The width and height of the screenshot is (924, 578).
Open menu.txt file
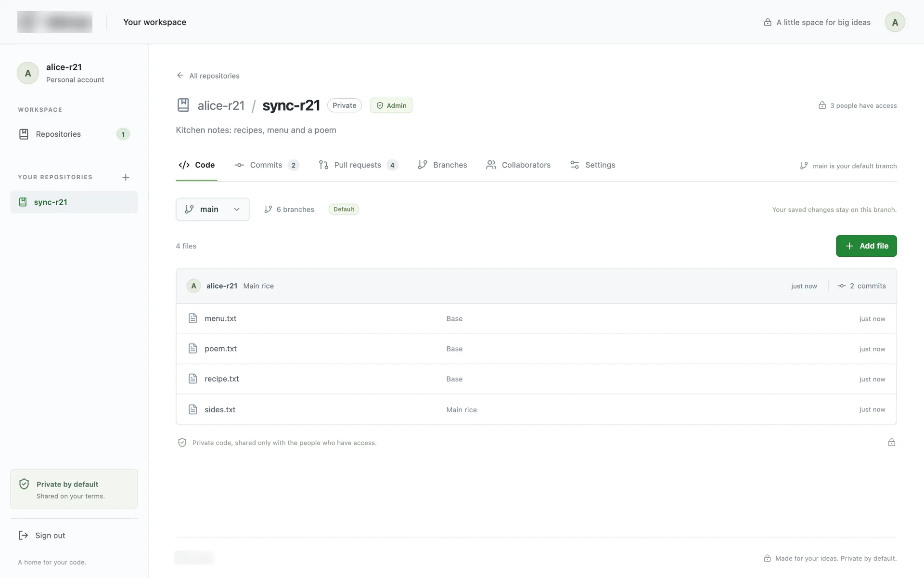coord(220,318)
